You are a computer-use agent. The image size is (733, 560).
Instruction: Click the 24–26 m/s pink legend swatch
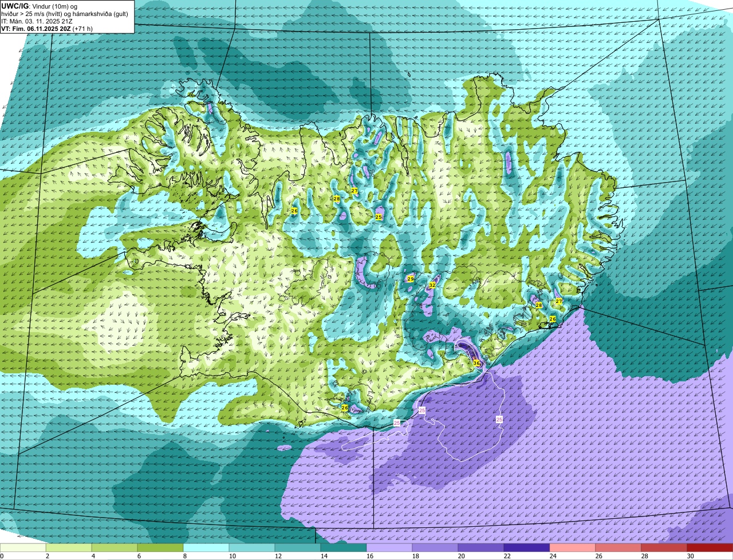point(573,548)
